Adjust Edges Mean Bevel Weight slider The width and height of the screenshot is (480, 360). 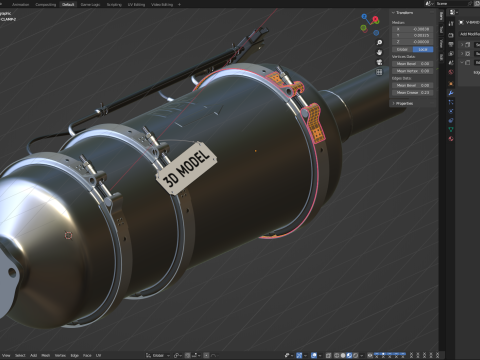[x=412, y=85]
